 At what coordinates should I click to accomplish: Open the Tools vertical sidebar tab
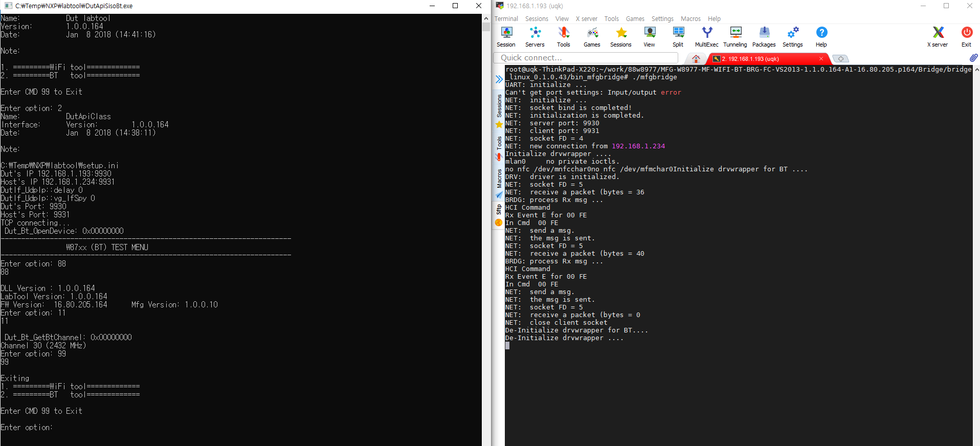tap(499, 148)
